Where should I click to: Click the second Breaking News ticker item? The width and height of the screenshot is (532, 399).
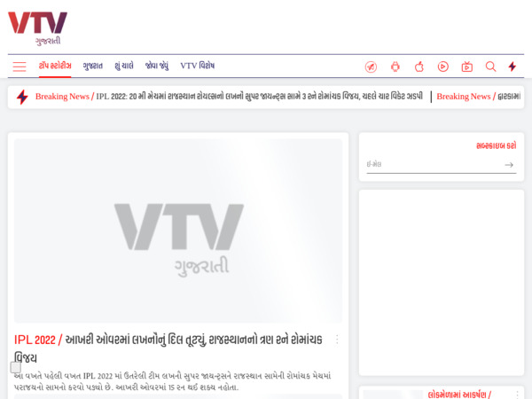point(479,97)
